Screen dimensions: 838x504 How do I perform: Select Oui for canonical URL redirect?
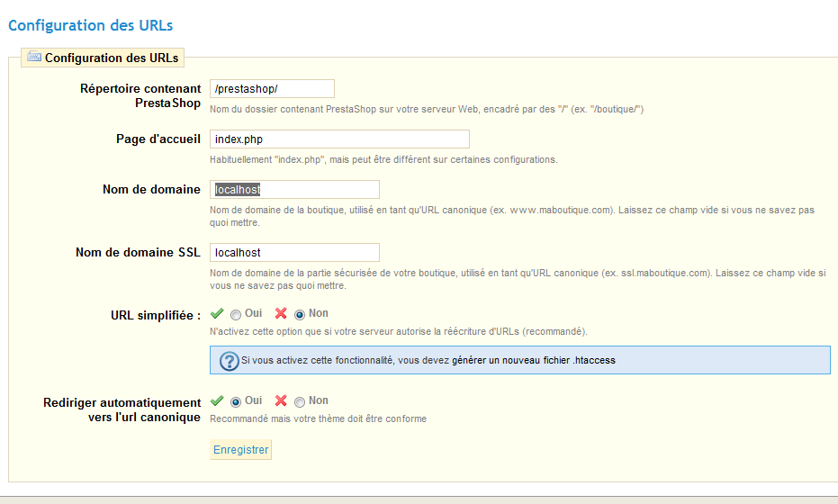click(236, 402)
